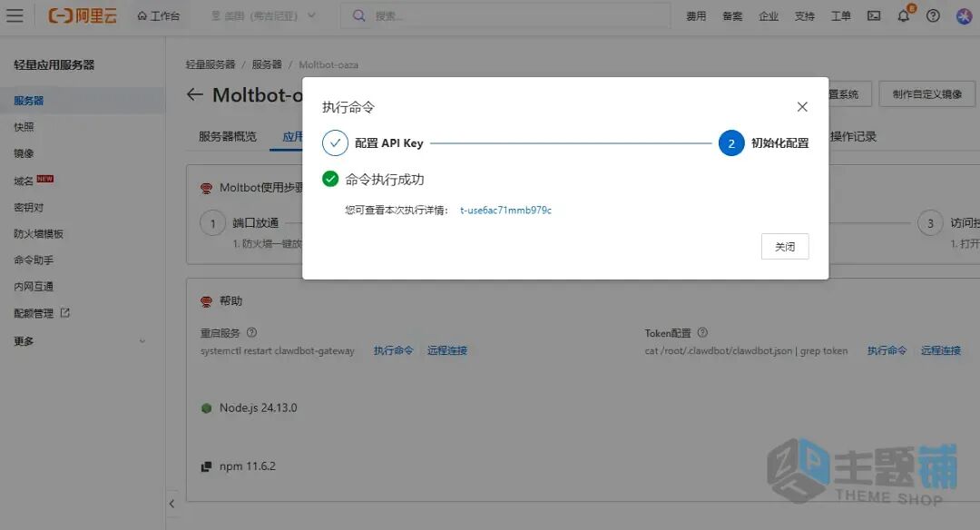Click 执行命令 for Token配置
The width and height of the screenshot is (980, 530).
[x=887, y=350]
